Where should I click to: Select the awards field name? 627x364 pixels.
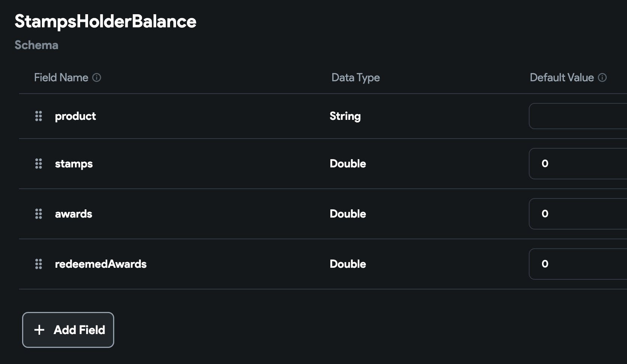click(73, 214)
